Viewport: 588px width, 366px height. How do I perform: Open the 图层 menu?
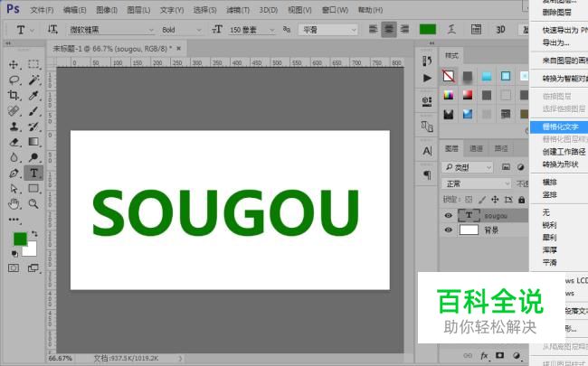pos(138,10)
